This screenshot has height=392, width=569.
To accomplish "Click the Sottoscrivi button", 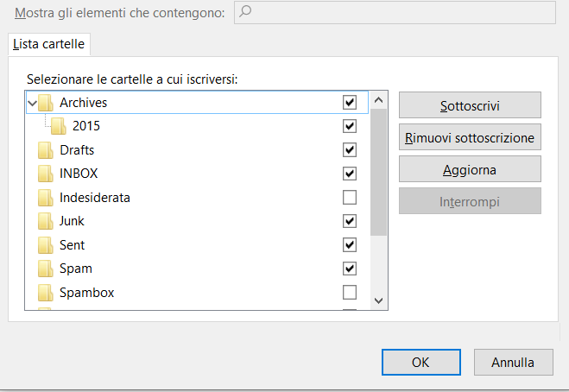I will [470, 105].
